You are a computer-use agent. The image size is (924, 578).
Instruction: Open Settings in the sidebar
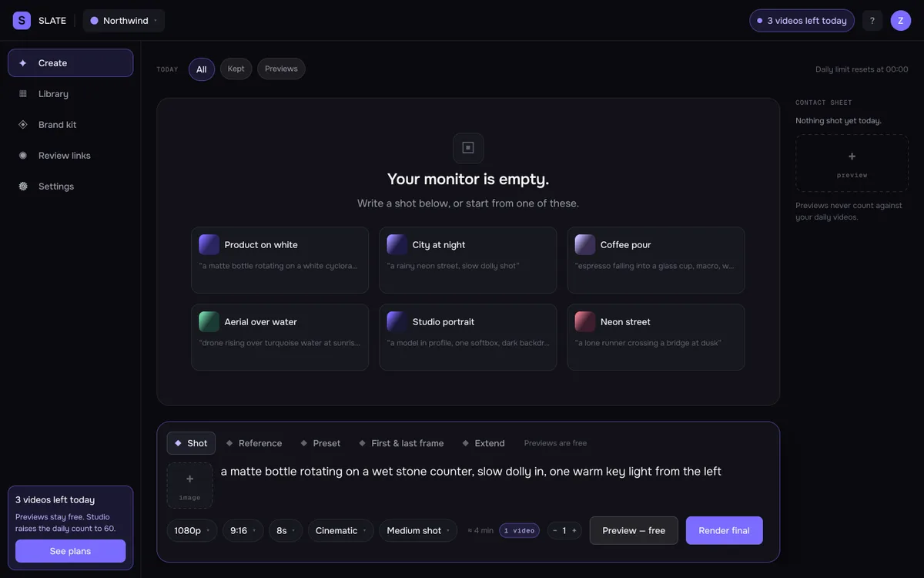[71, 187]
